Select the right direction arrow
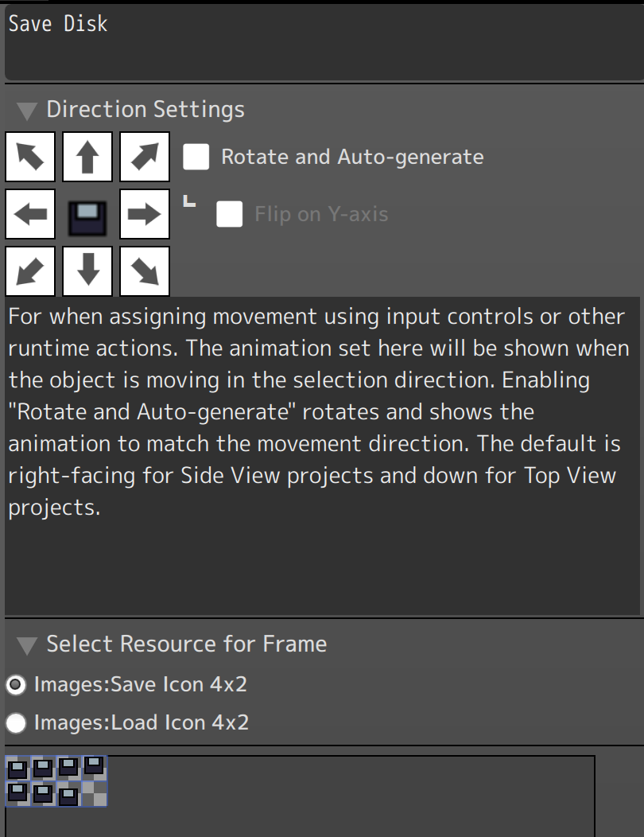Image resolution: width=644 pixels, height=837 pixels. [145, 214]
